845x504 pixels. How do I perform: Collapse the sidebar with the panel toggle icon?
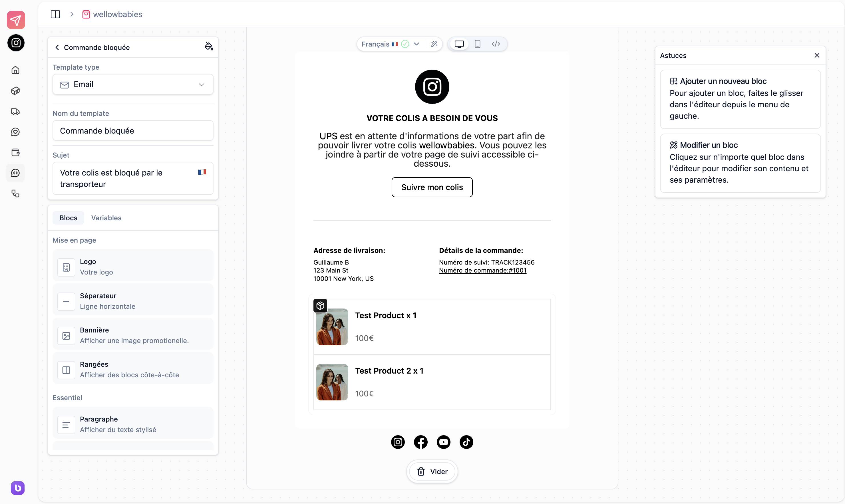coord(55,14)
